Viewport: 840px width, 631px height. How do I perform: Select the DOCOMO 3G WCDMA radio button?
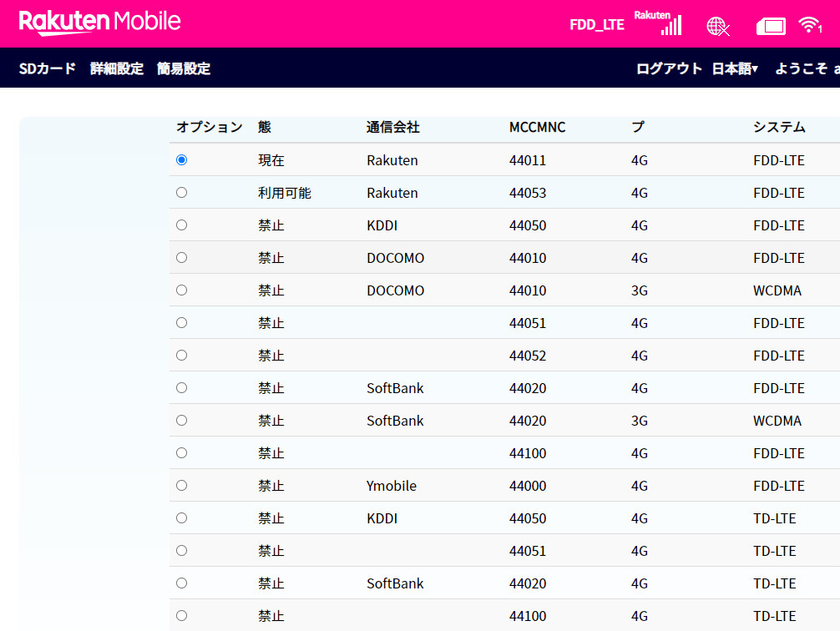coord(181,290)
